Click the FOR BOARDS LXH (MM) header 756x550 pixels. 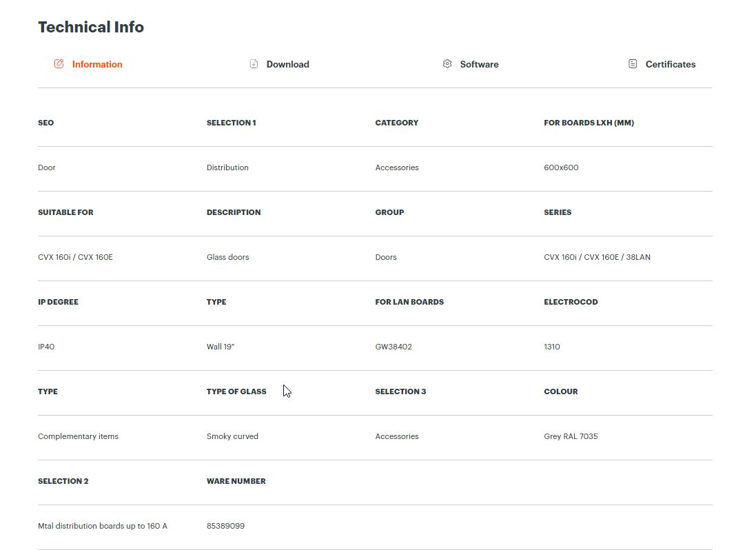pyautogui.click(x=589, y=123)
